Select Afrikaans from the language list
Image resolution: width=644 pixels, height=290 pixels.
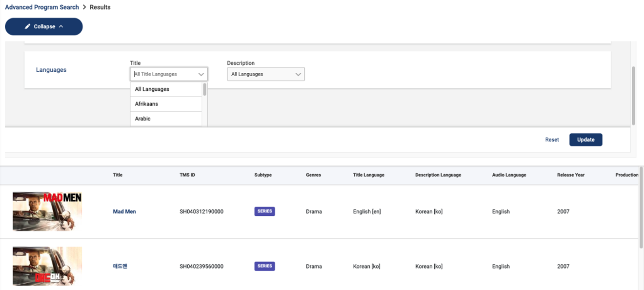pyautogui.click(x=146, y=104)
